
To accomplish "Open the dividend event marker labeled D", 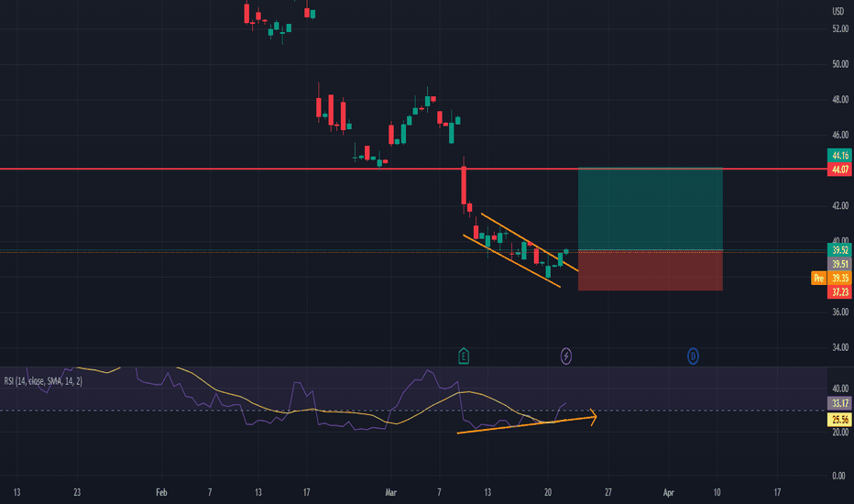I will tap(693, 356).
